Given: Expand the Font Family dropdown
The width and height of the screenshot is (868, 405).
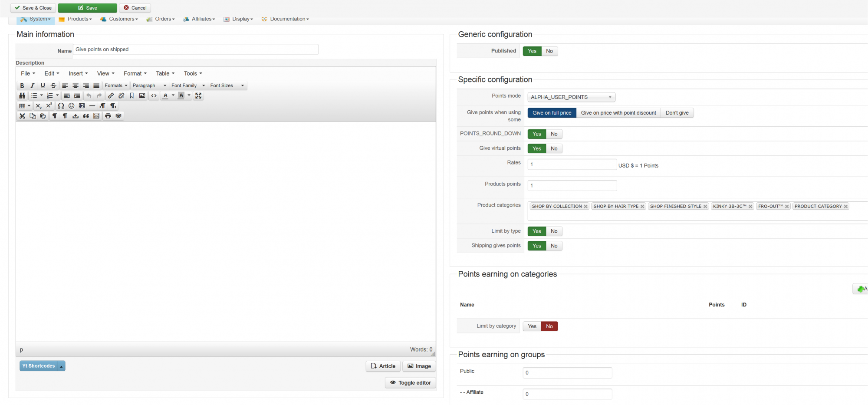Looking at the screenshot, I should click(188, 86).
